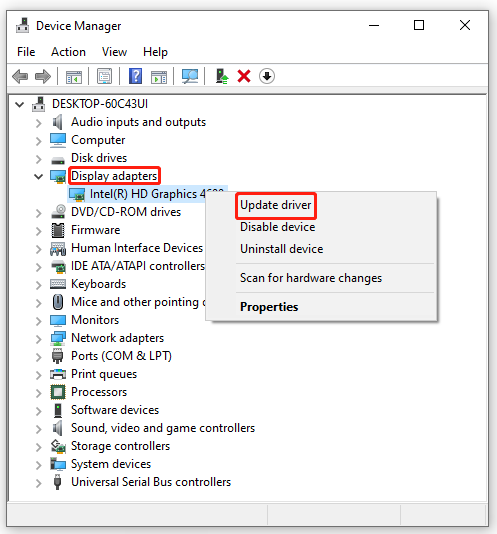Select System devices row text
The height and width of the screenshot is (534, 497).
pos(111,464)
